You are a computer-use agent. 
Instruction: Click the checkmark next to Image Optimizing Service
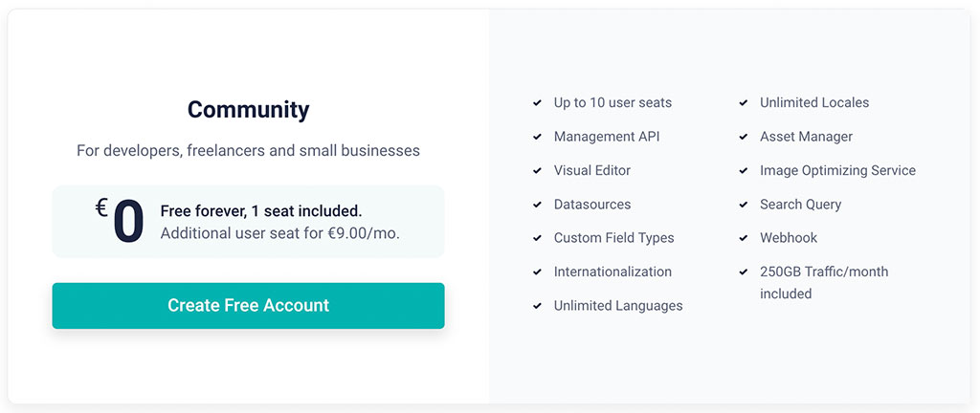click(744, 171)
